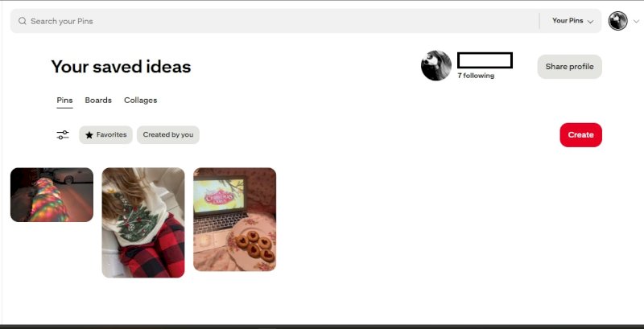Image resolution: width=644 pixels, height=329 pixels.
Task: Open the small profile avatar top right
Action: (x=617, y=21)
